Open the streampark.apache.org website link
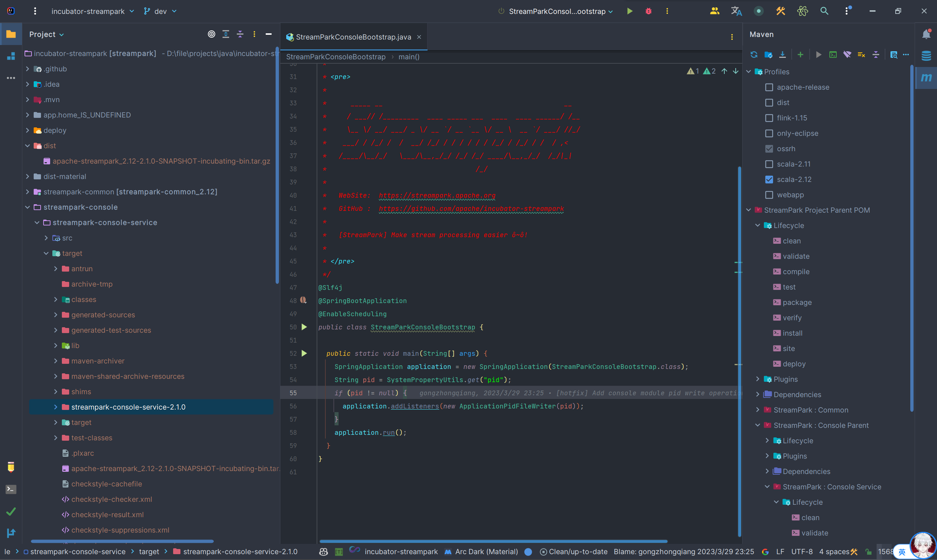Screen dimensions: 937x560 click(x=437, y=195)
